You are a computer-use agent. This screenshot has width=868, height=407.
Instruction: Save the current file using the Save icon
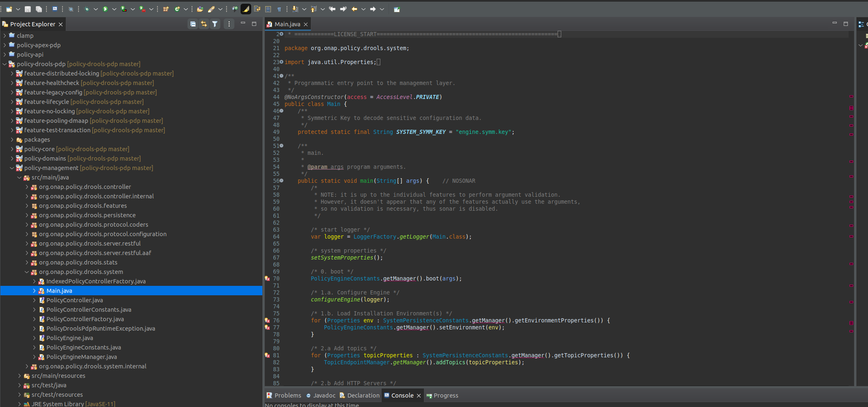point(28,9)
